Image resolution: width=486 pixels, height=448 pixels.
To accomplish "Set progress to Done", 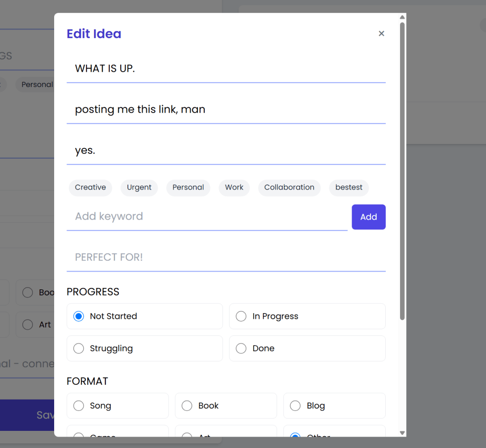I will pyautogui.click(x=241, y=349).
